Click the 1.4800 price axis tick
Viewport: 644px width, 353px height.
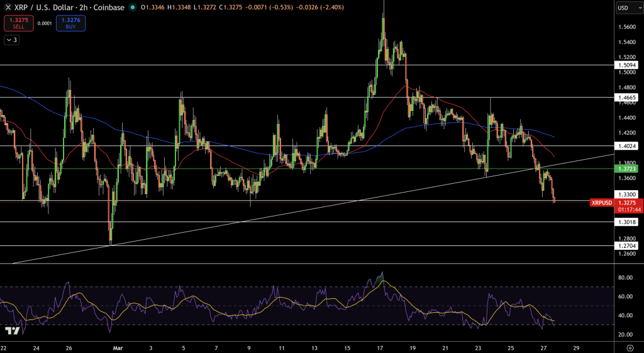coord(626,87)
